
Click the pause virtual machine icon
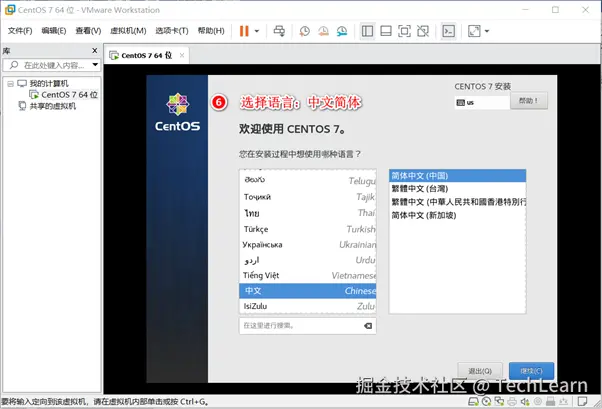tap(244, 31)
